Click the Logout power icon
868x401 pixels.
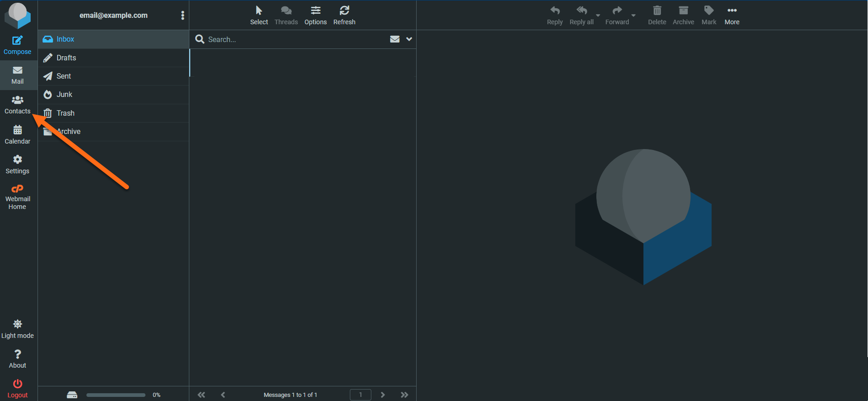click(x=17, y=384)
